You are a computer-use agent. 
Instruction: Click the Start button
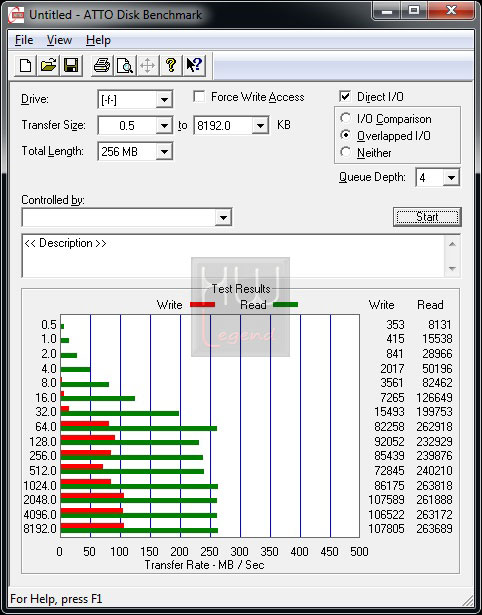(427, 217)
